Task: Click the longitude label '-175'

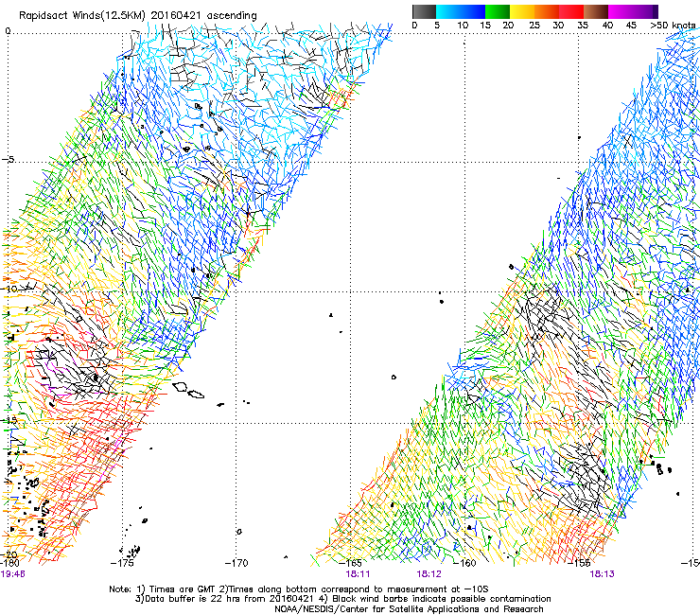Action: tap(122, 563)
